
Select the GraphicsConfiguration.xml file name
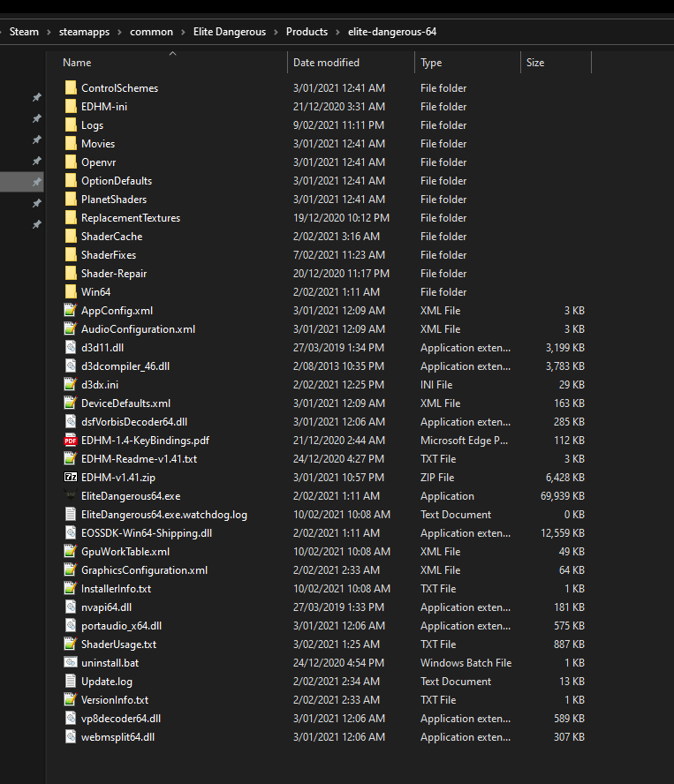point(144,570)
